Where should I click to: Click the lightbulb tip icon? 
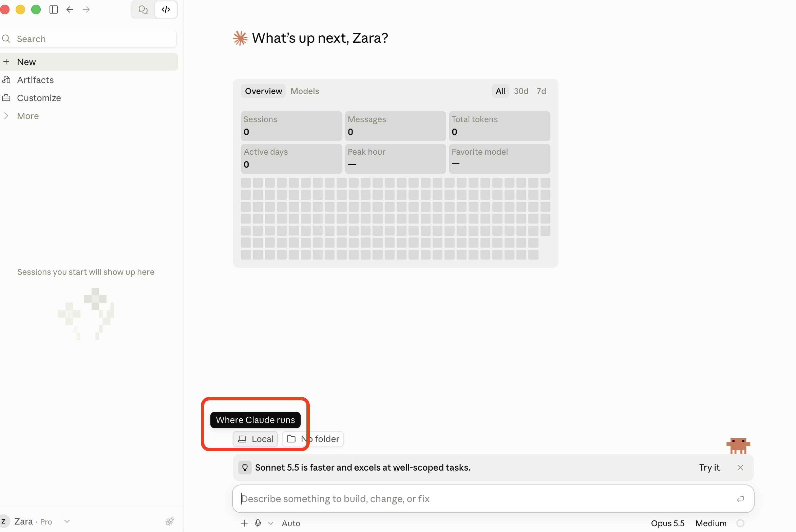pyautogui.click(x=245, y=468)
